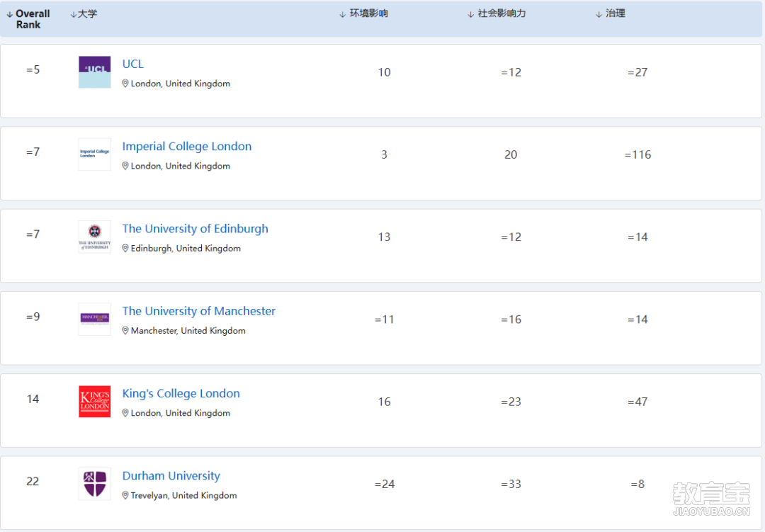Click King's College London's 治理 value '=47'
The height and width of the screenshot is (532, 765).
click(637, 402)
